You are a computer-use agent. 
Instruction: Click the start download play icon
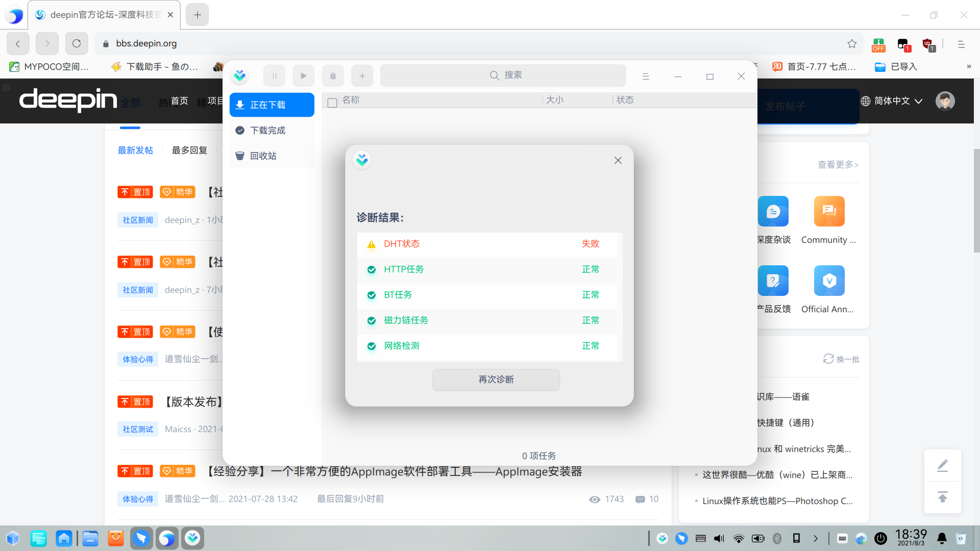(303, 76)
